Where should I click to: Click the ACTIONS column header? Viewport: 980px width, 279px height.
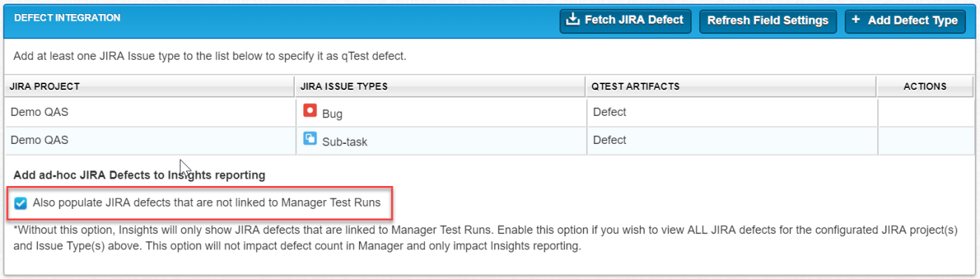(x=925, y=86)
